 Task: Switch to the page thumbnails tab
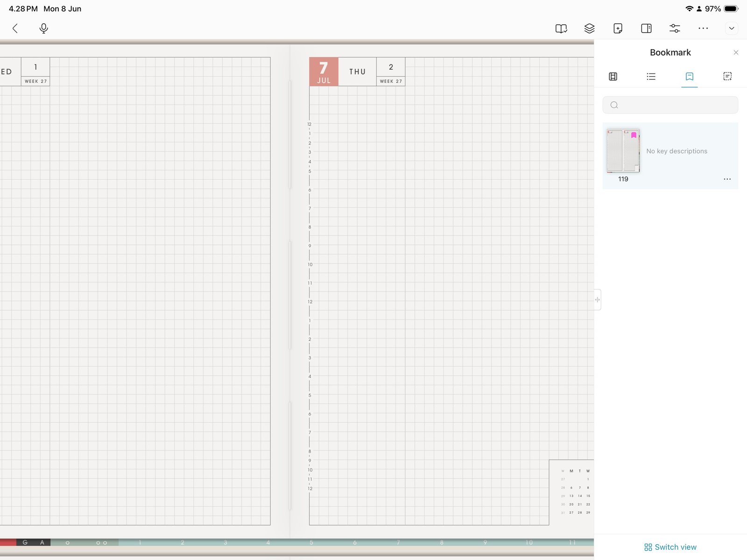pos(613,77)
